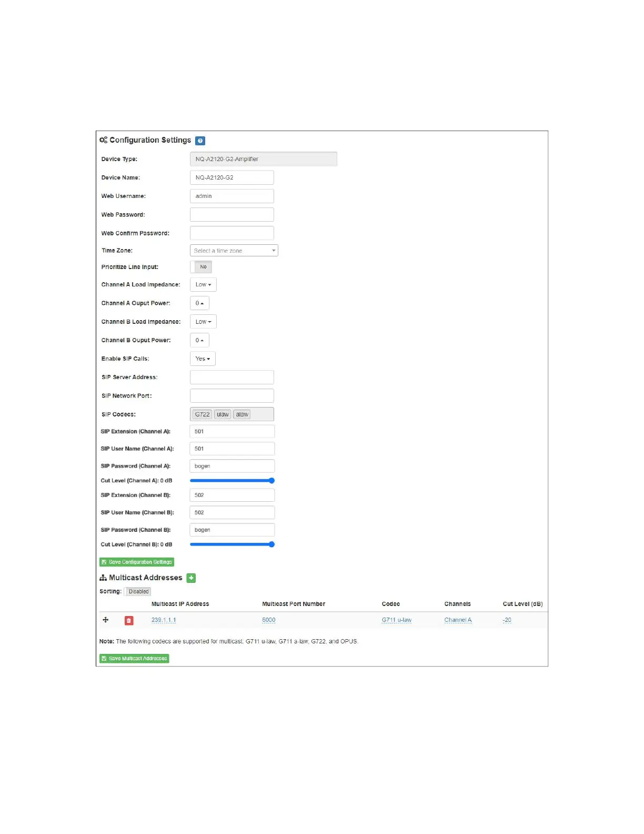Viewport: 644px width, 834px height.
Task: Open Enable SIP Calls dropdown
Action: pyautogui.click(x=203, y=359)
